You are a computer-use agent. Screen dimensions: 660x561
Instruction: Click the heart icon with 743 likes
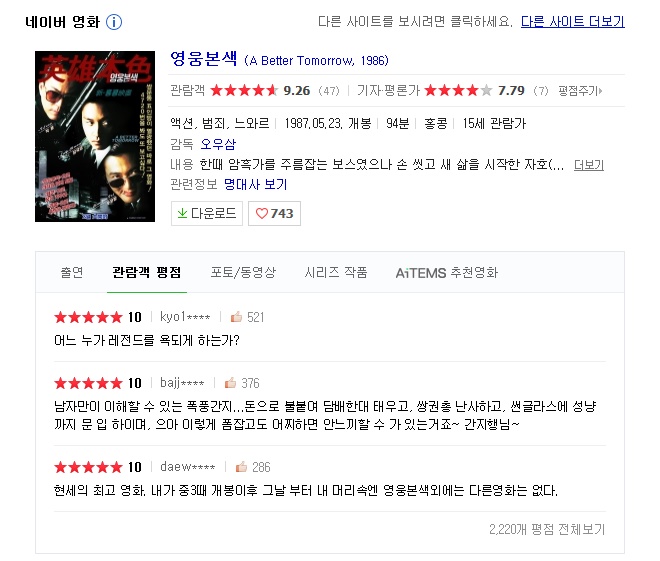(x=261, y=214)
